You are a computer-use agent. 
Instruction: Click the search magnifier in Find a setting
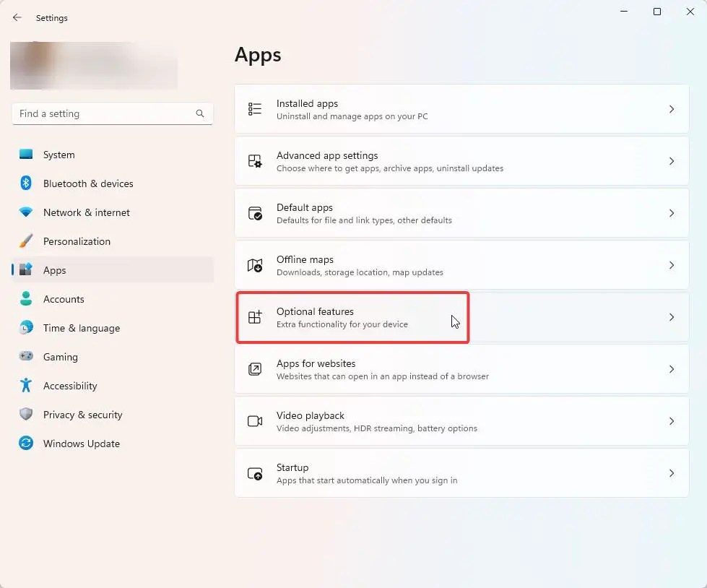pos(199,113)
